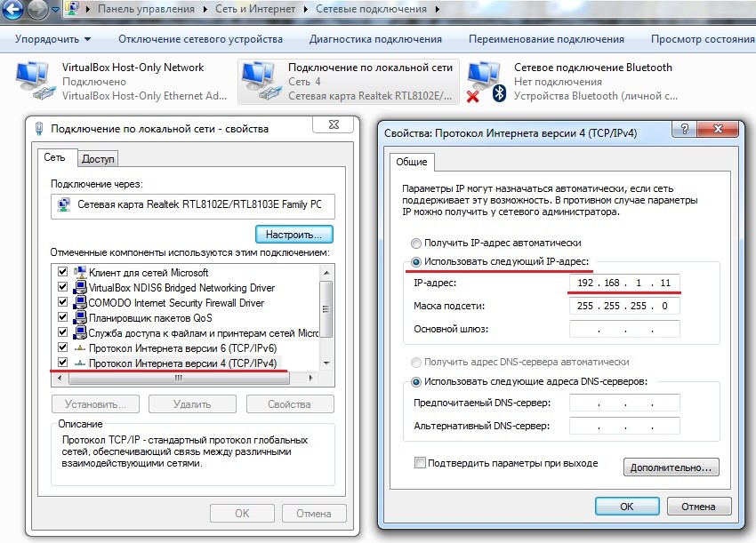Screen dimensions: 756x543
Task: Select obtain IP address automatically option
Action: coord(415,243)
